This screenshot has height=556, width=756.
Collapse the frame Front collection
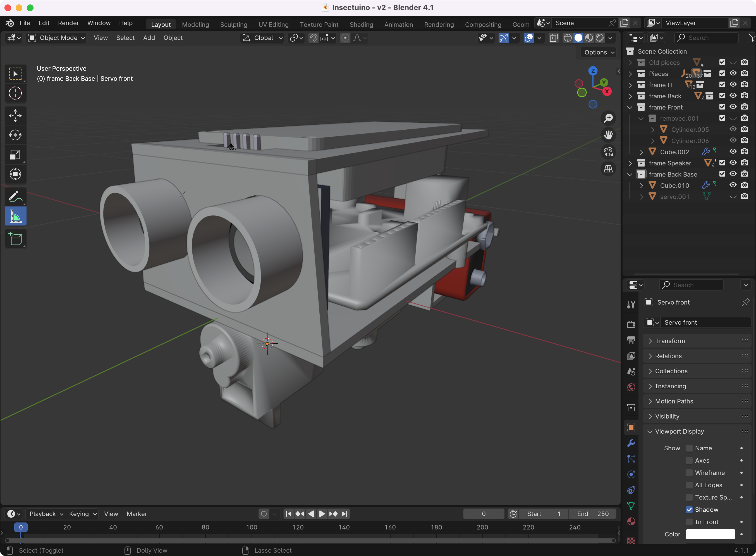click(630, 107)
